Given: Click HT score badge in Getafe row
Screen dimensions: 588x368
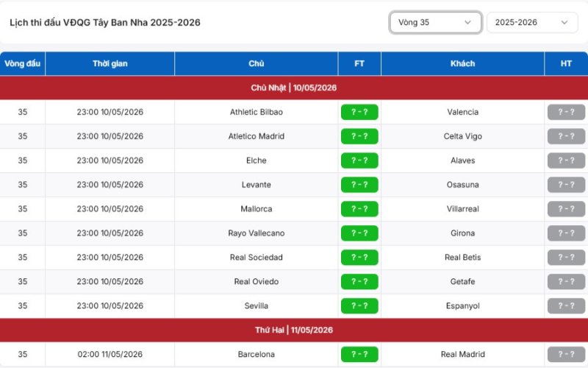Looking at the screenshot, I should pos(566,282).
